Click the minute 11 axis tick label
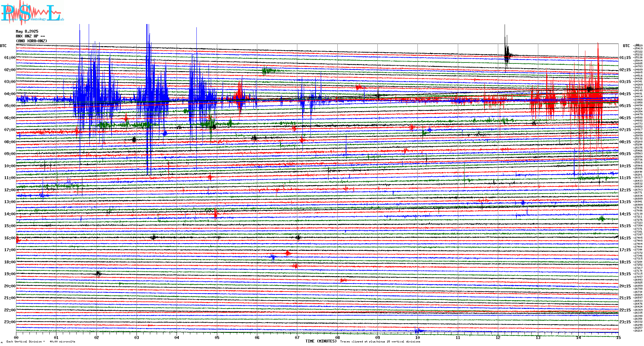 458,338
